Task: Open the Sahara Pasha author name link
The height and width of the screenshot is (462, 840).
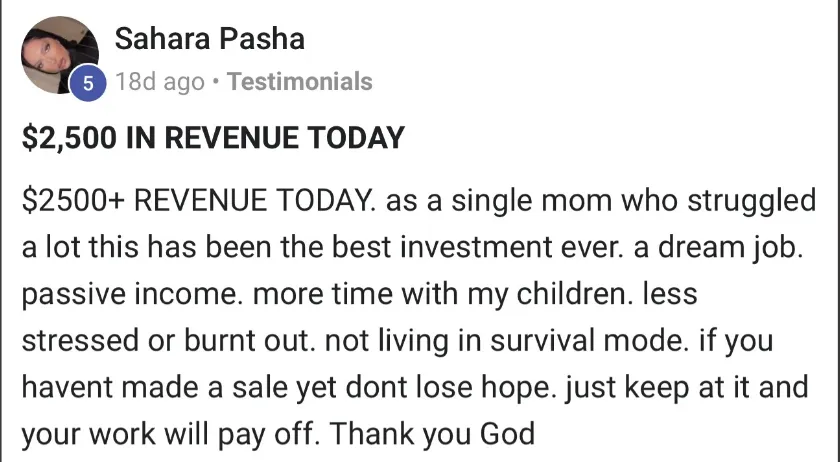Action: click(x=209, y=39)
